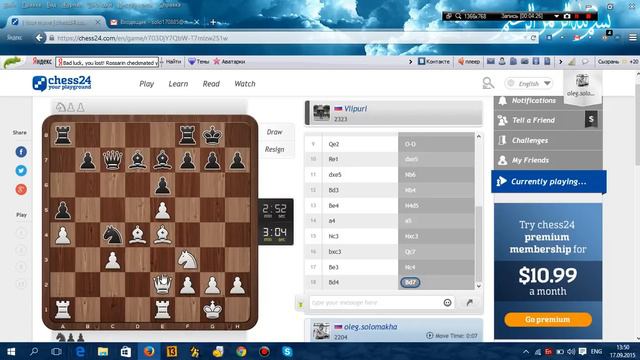This screenshot has width=640, height=360.
Task: Click the browser address bar
Action: point(286,38)
